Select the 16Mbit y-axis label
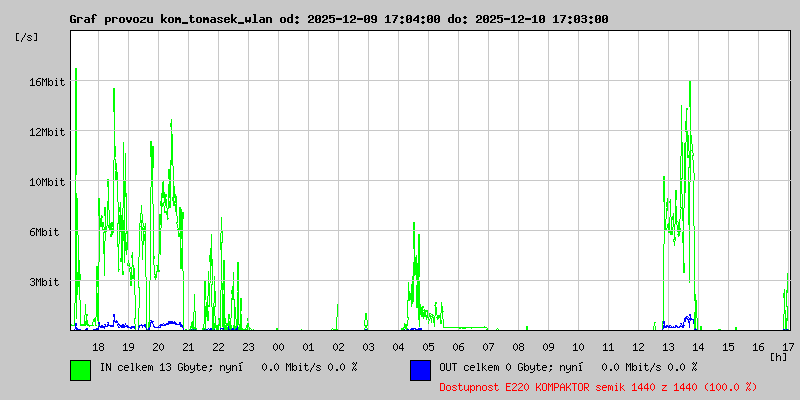The width and height of the screenshot is (800, 400). pos(46,82)
